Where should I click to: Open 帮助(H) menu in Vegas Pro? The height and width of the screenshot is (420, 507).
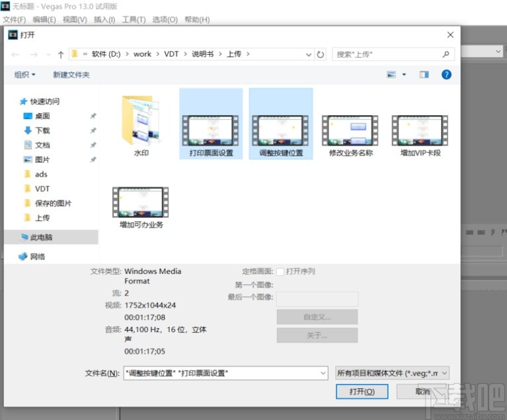pyautogui.click(x=197, y=20)
